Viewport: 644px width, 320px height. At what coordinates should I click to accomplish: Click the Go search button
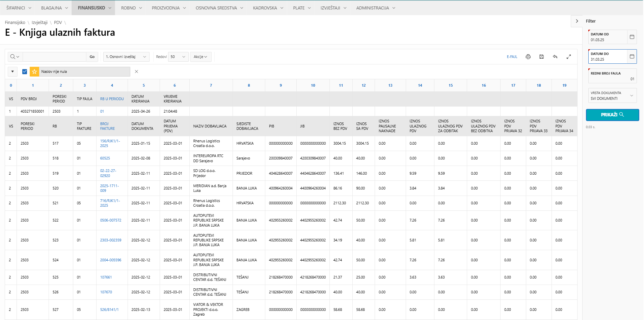click(92, 57)
